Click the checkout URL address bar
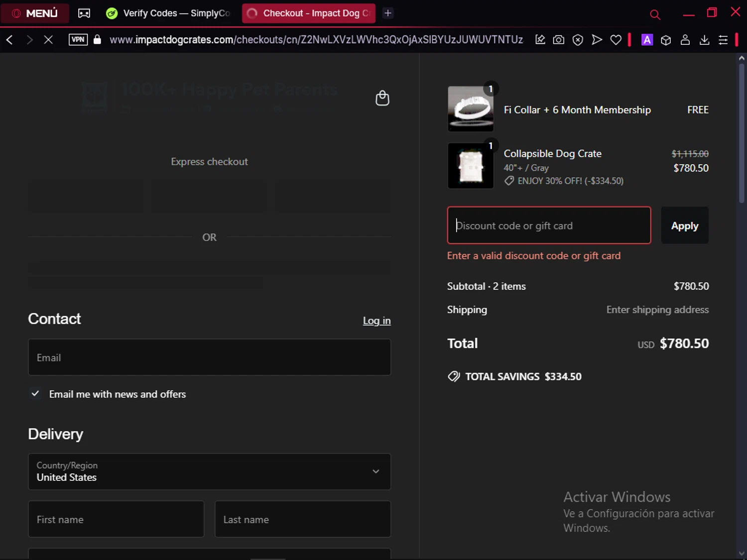The width and height of the screenshot is (747, 560). click(x=316, y=40)
